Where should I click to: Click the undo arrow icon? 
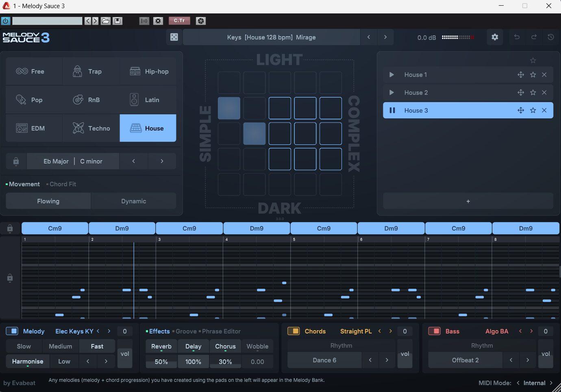(x=517, y=37)
